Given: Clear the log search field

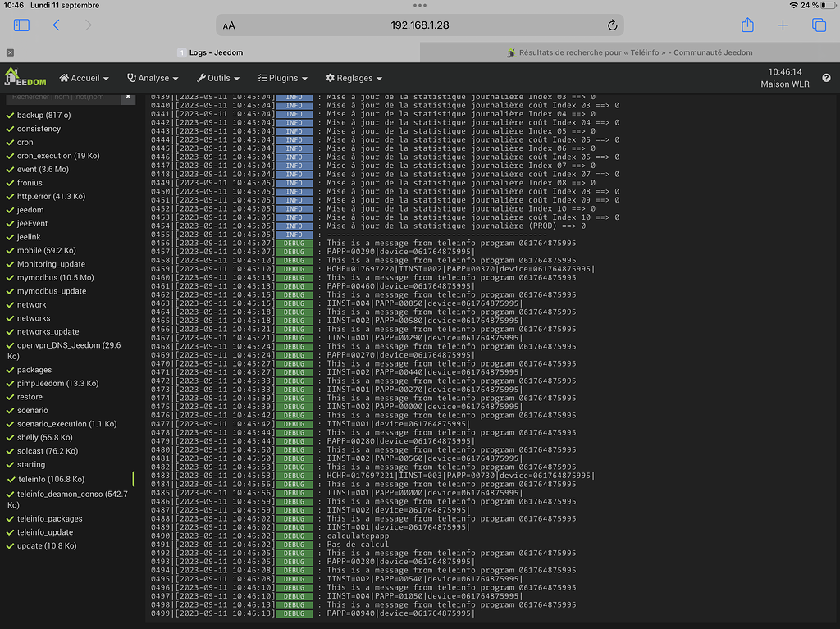Looking at the screenshot, I should 128,97.
